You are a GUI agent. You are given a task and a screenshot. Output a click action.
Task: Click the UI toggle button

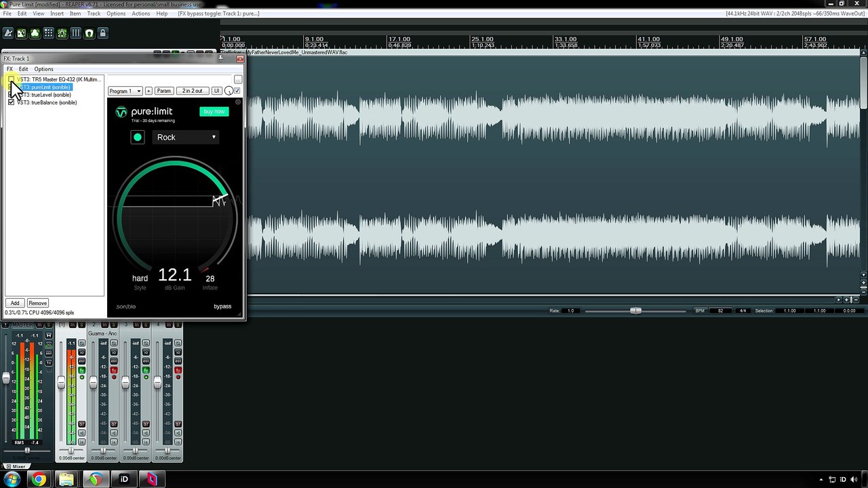click(x=216, y=91)
